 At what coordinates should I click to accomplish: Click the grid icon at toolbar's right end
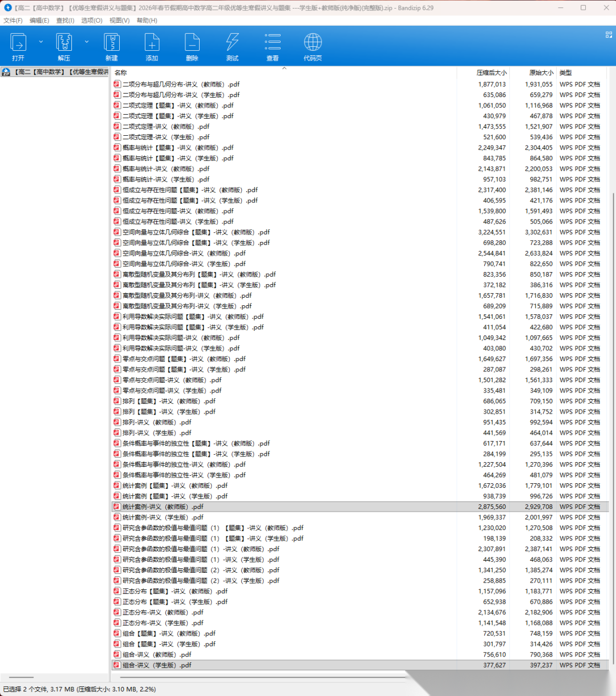[x=609, y=35]
